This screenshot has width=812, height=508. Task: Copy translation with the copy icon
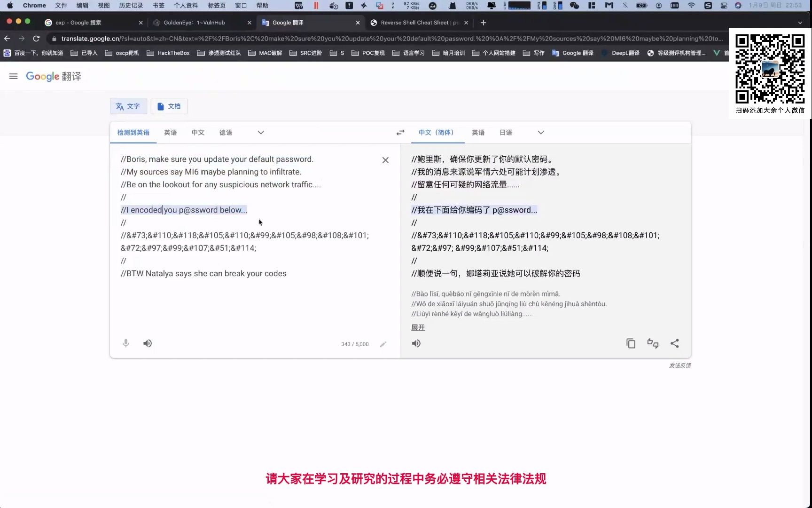(631, 343)
